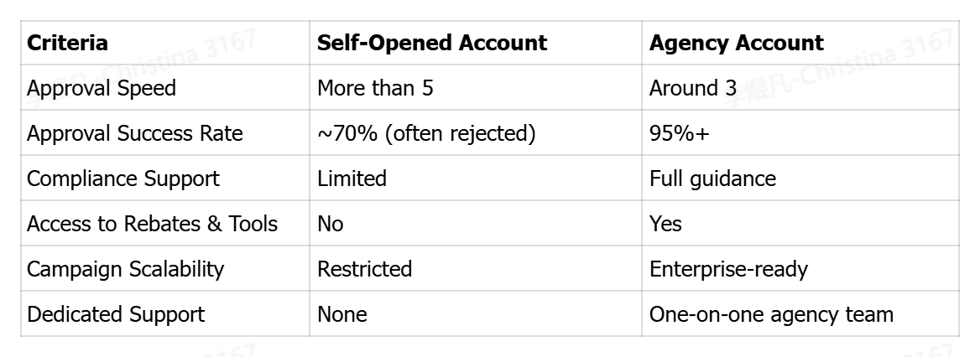Select the "Full guidance" cell
Viewport: 980px width, 357px height.
(x=712, y=178)
